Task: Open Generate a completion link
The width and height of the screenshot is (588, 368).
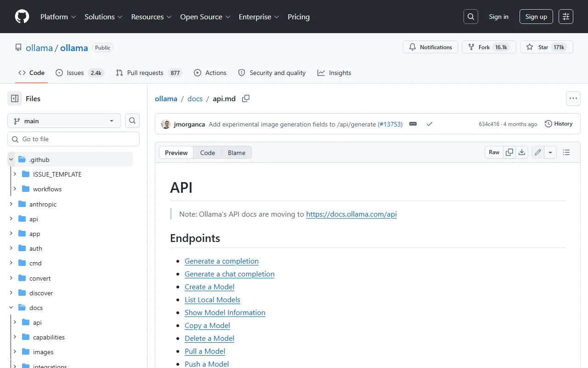Action: (221, 261)
